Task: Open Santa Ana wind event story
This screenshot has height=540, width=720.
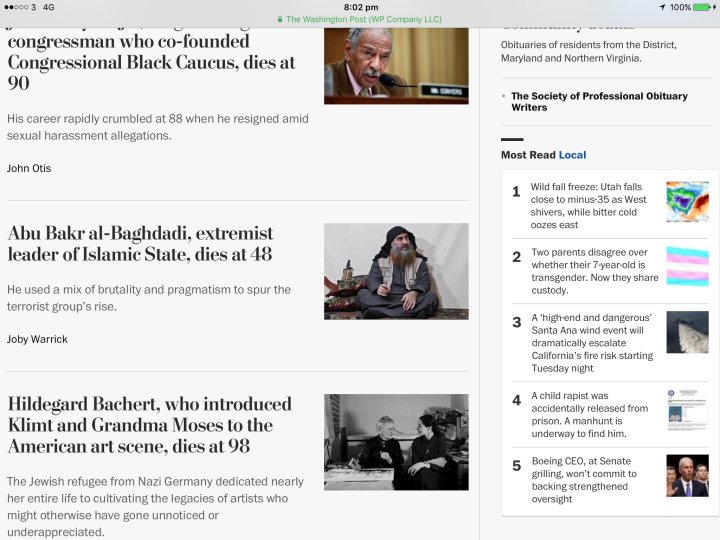Action: tap(592, 343)
